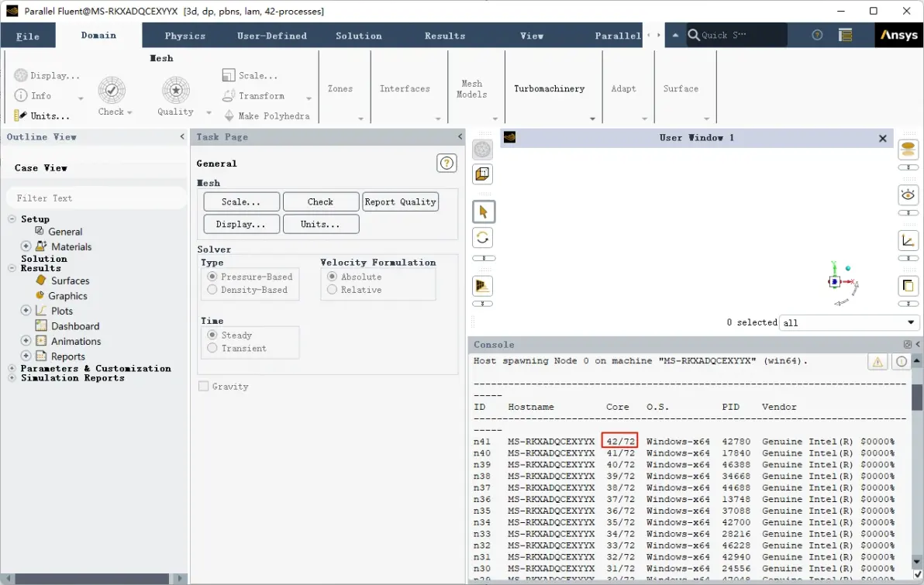Click the axes triad icon at right toolbar

(908, 240)
